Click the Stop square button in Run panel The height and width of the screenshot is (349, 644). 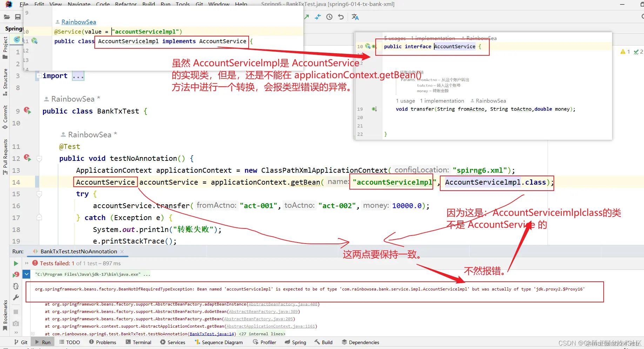point(16,312)
